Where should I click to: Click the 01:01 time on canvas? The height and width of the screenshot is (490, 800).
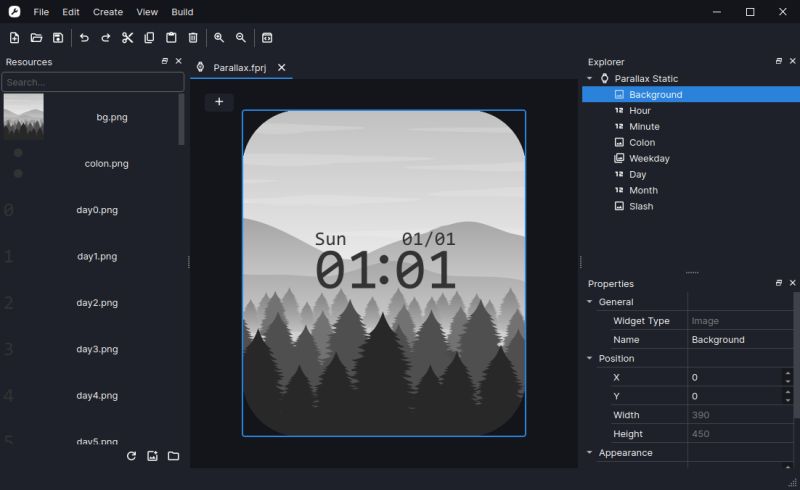385,271
